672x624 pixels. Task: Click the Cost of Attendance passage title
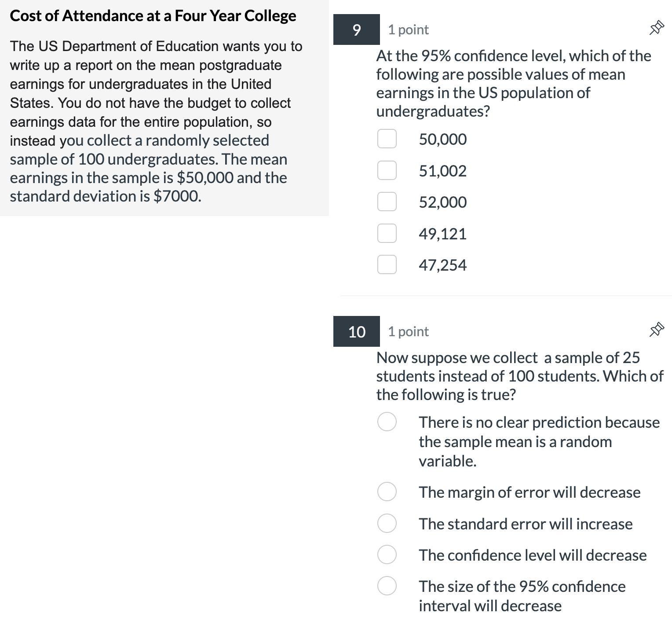(x=153, y=15)
